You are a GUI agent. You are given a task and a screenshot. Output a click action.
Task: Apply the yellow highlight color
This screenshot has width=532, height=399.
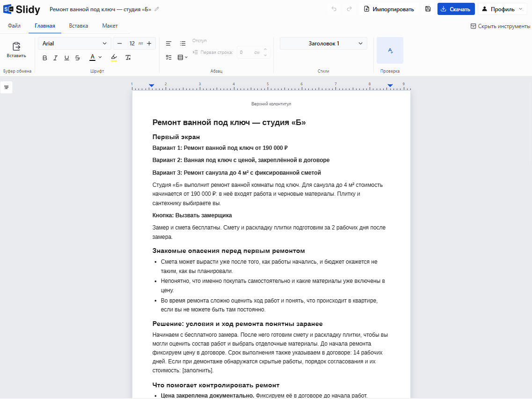[114, 58]
